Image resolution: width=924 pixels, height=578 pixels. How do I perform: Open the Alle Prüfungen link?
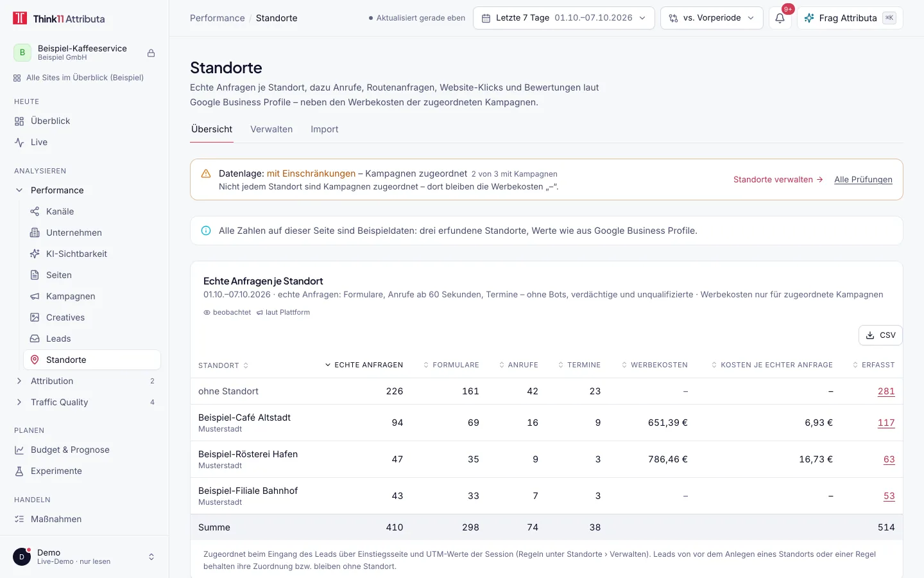(x=863, y=179)
